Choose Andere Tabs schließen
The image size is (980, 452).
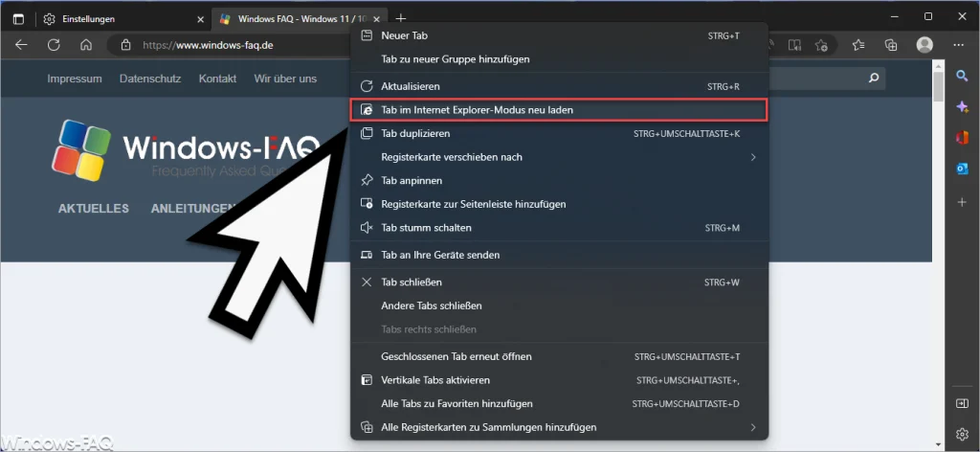(x=559, y=305)
